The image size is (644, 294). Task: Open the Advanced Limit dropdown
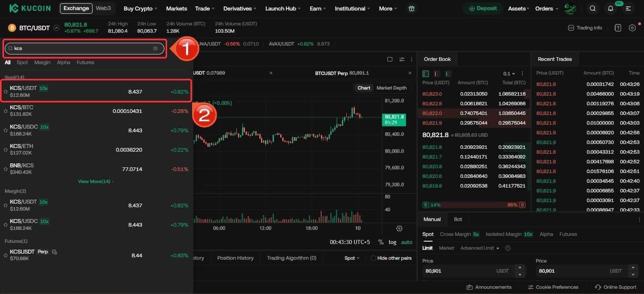pyautogui.click(x=480, y=248)
